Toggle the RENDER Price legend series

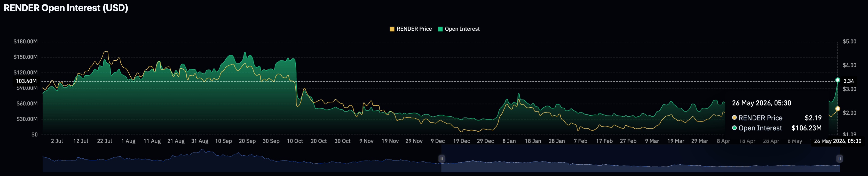(x=411, y=29)
